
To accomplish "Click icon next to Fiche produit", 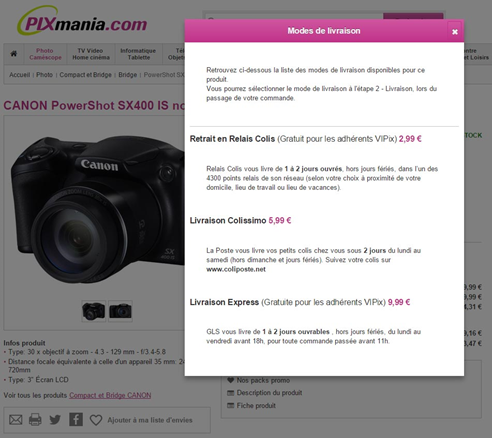I will 230,406.
